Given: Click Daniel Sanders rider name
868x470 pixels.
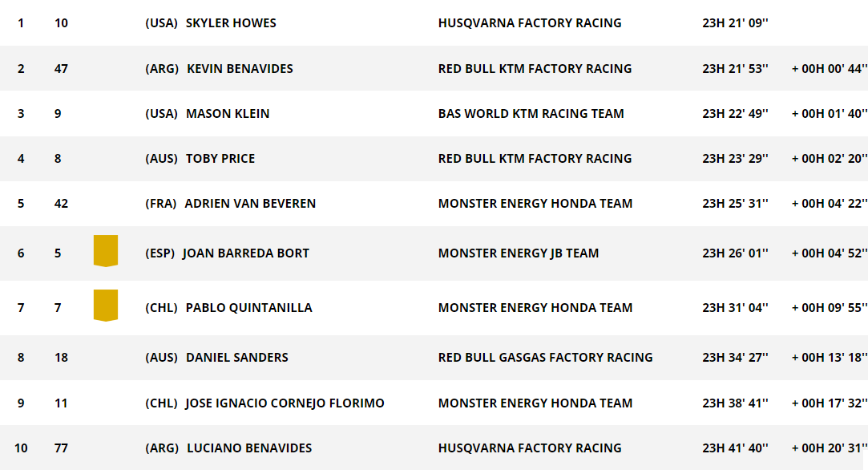Looking at the screenshot, I should 237,358.
